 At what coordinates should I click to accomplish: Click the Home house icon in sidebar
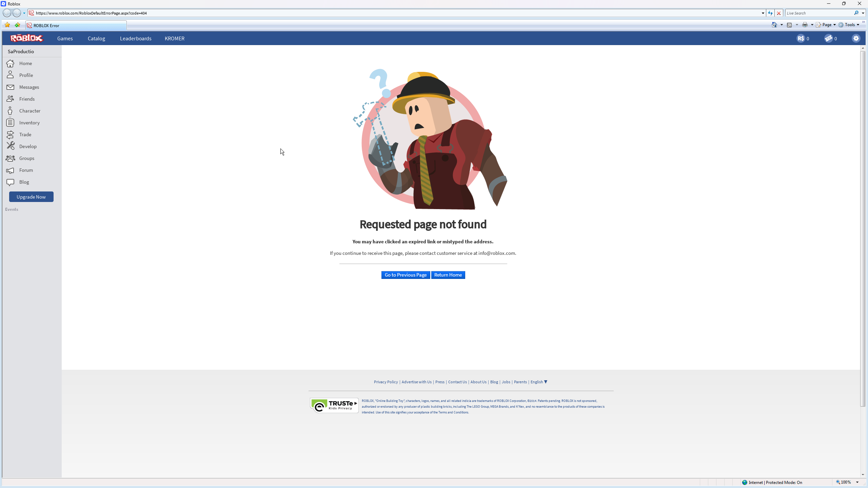10,63
